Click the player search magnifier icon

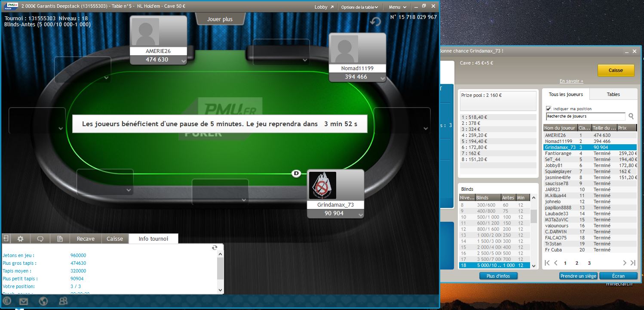[631, 116]
